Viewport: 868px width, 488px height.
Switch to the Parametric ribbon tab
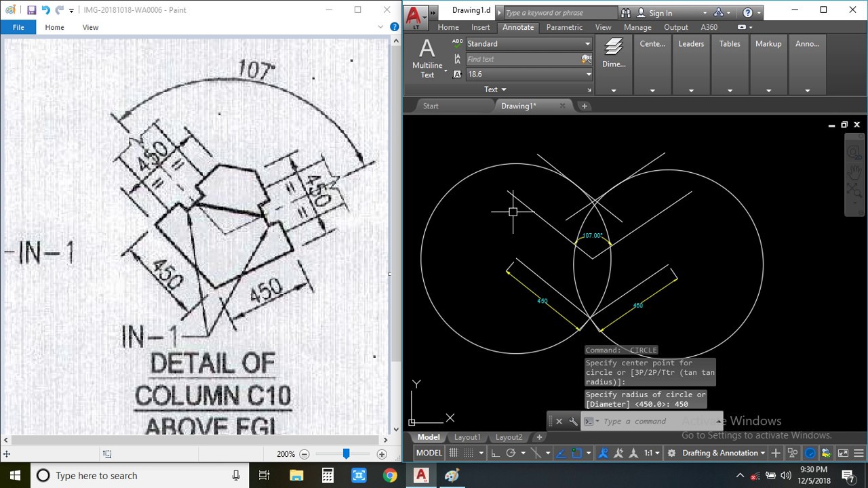click(564, 27)
